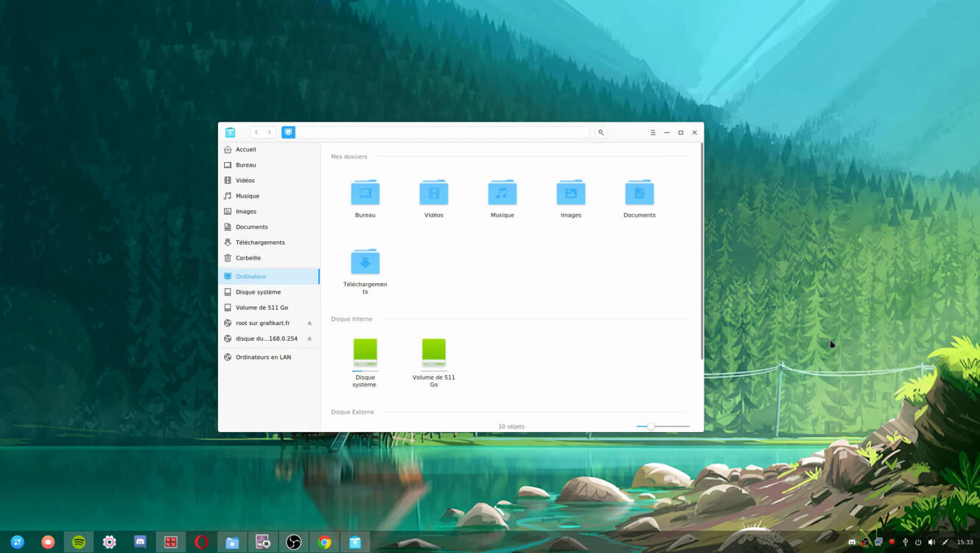Launch Spotify from the taskbar
This screenshot has height=553, width=980.
tap(79, 542)
